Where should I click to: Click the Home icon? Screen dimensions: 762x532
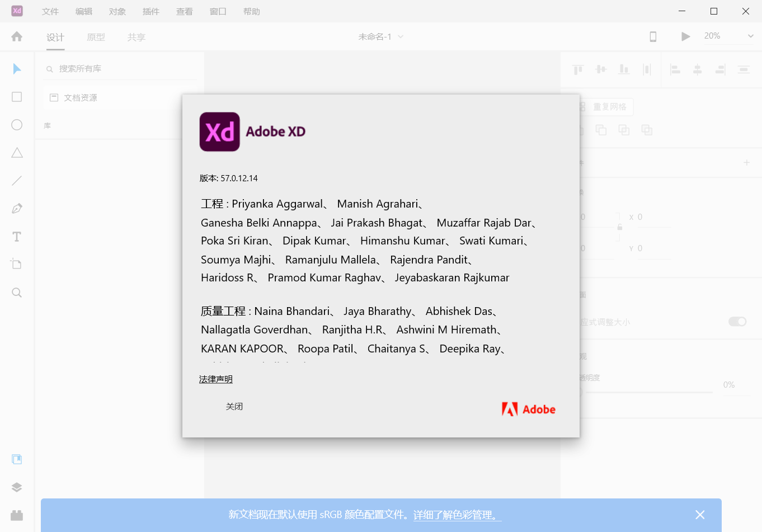pyautogui.click(x=17, y=36)
